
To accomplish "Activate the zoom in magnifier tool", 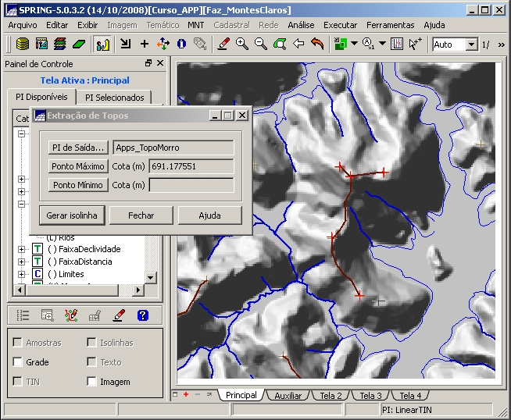I will 242,44.
